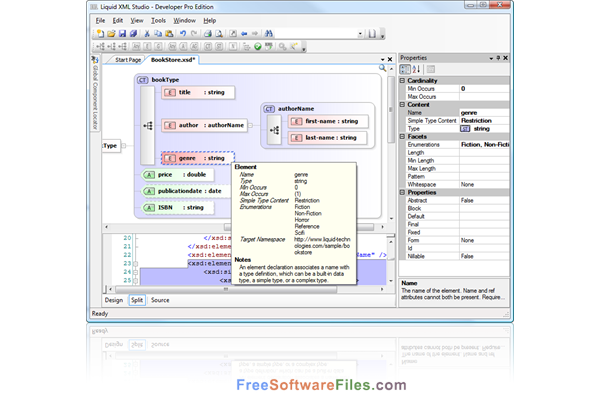Click the Copy toolbar icon
Image resolution: width=600 pixels, height=400 pixels.
(x=158, y=34)
